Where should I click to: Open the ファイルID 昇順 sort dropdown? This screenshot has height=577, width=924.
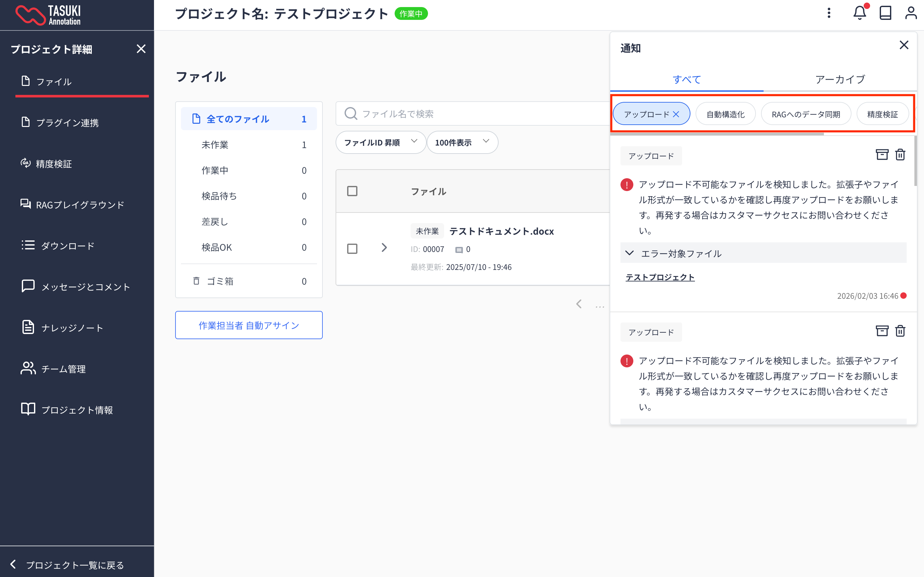[x=380, y=142]
